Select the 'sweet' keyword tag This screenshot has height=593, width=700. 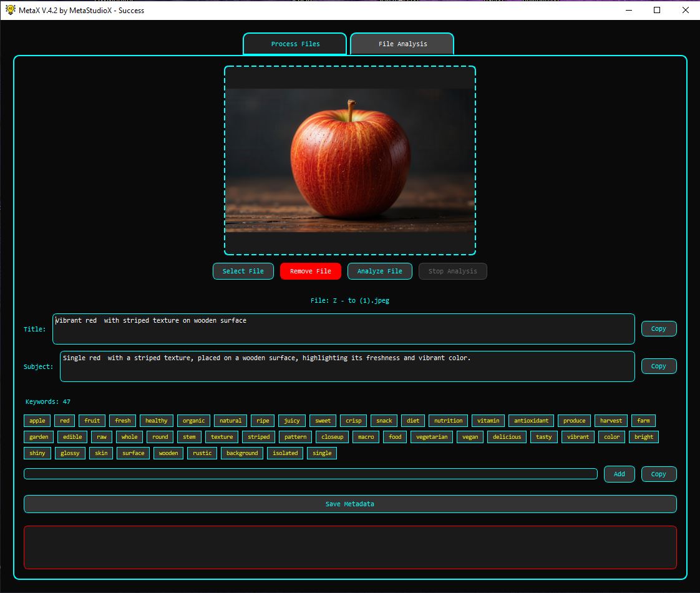tap(323, 421)
